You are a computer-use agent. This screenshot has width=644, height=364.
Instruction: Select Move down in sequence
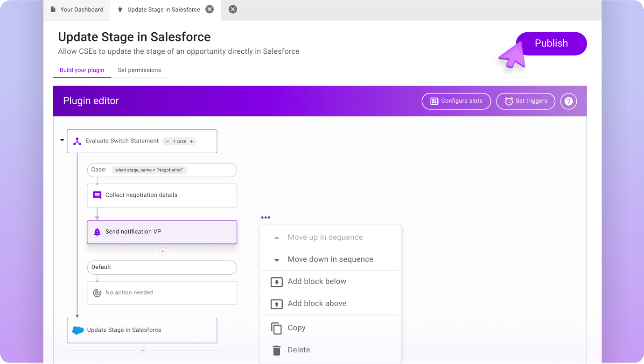point(330,259)
